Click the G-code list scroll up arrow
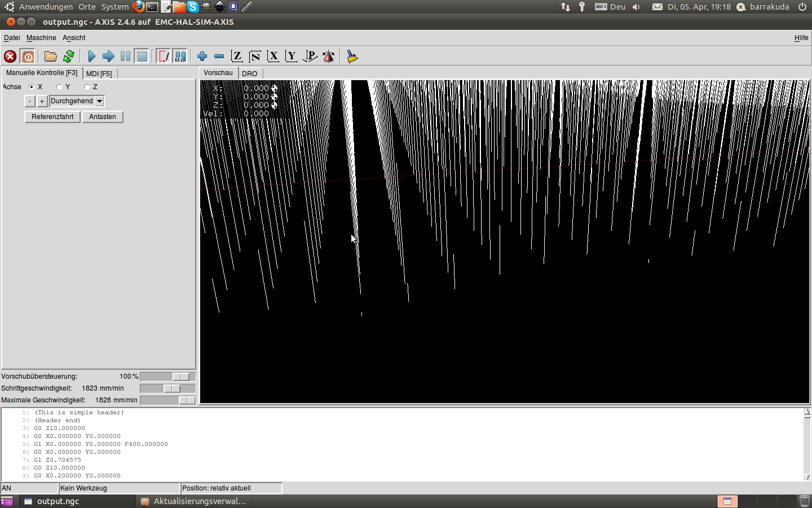 tap(807, 412)
